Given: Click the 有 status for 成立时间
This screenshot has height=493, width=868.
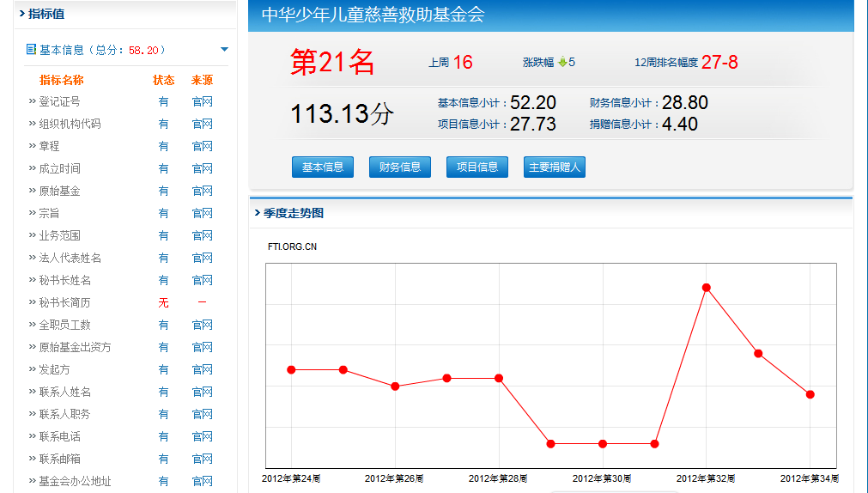Looking at the screenshot, I should click(x=163, y=168).
